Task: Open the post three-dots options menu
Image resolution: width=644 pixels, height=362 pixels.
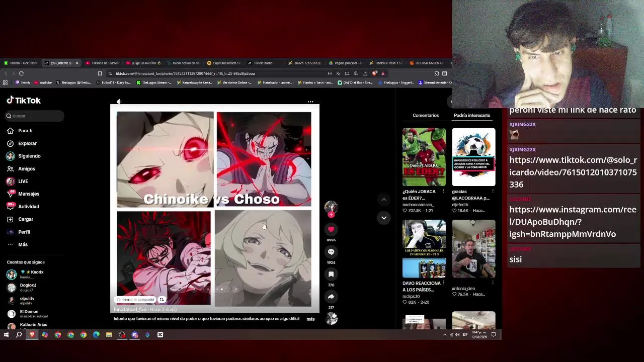Action: pyautogui.click(x=310, y=102)
